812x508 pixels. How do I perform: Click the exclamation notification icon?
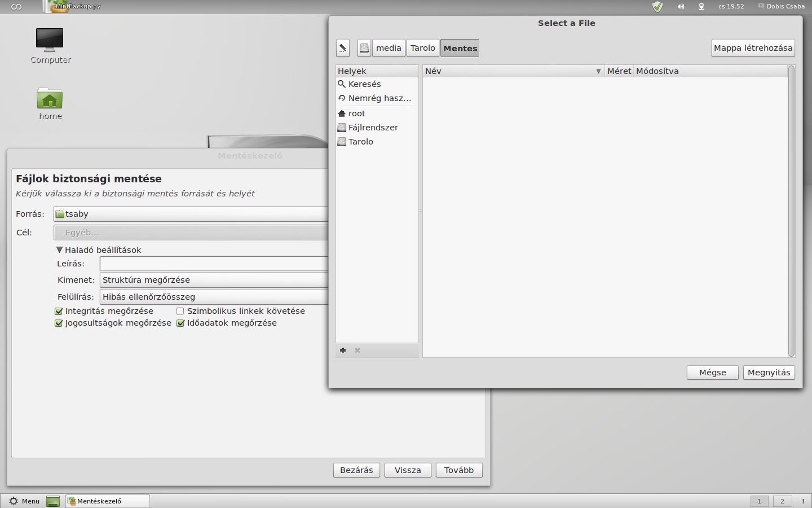(803, 501)
